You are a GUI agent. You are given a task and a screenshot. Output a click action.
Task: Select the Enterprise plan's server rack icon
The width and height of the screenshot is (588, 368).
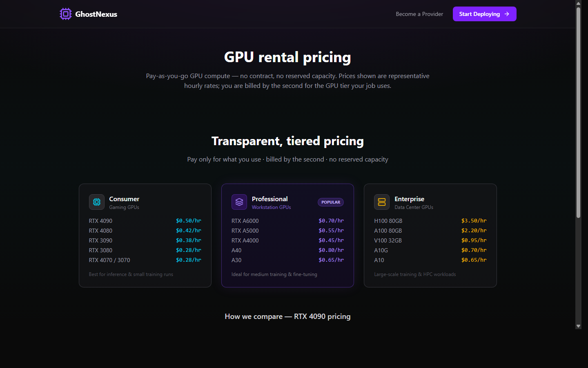[382, 202]
